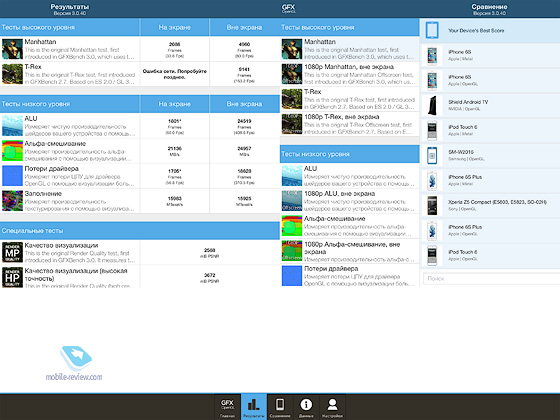The width and height of the screenshot is (560, 420).
Task: Focus the Поиск search field
Action: [491, 278]
